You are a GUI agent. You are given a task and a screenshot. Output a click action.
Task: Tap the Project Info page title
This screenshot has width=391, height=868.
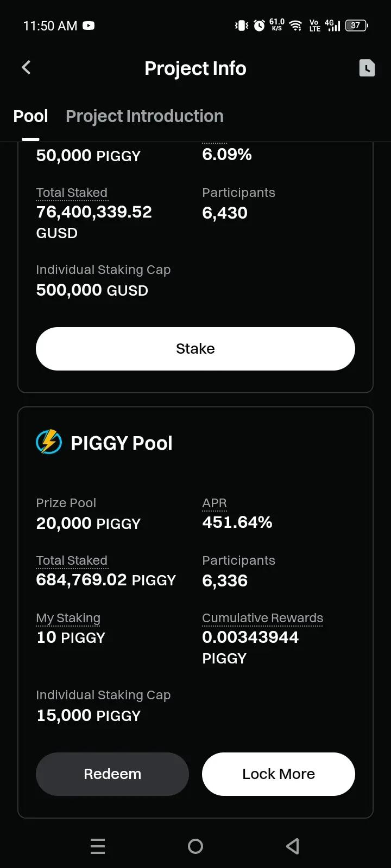pos(195,68)
